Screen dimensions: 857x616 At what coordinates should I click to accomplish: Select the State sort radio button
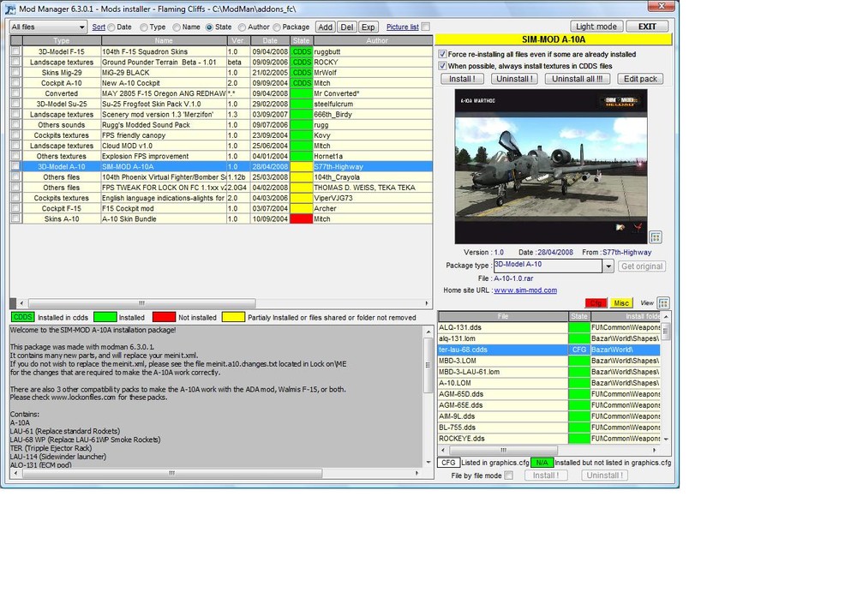tap(209, 27)
